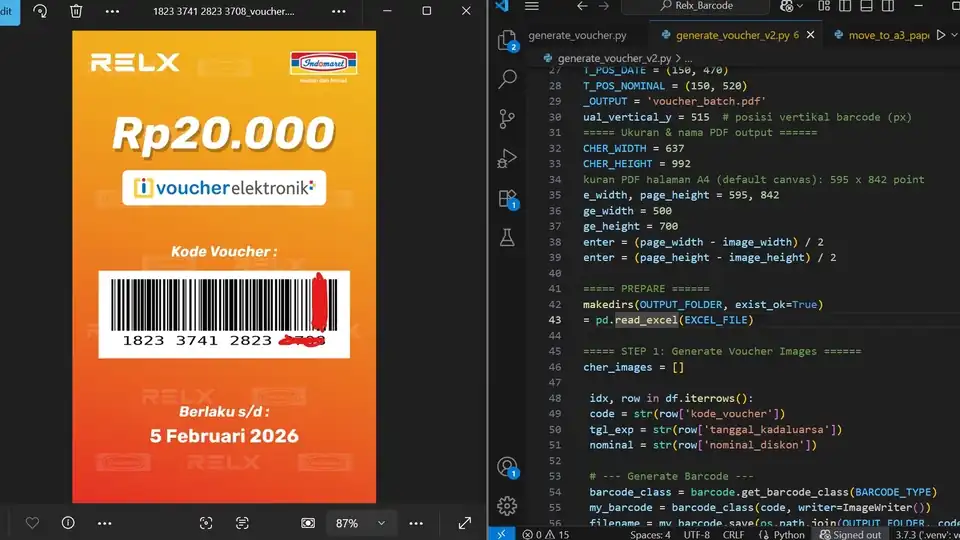Click the 'voucher_batch.pdf' string on line 29
Viewport: 960px width, 540px height.
(707, 101)
